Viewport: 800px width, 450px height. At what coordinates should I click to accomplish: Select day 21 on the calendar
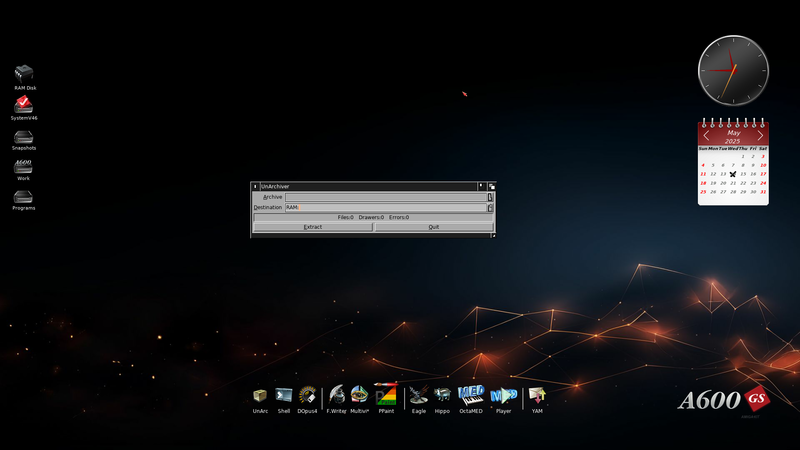[733, 183]
